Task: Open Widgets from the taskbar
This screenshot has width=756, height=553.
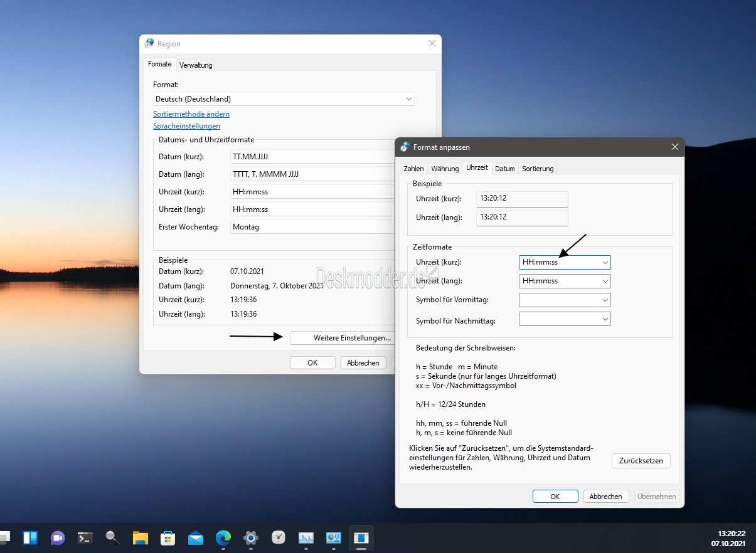Action: pos(30,537)
